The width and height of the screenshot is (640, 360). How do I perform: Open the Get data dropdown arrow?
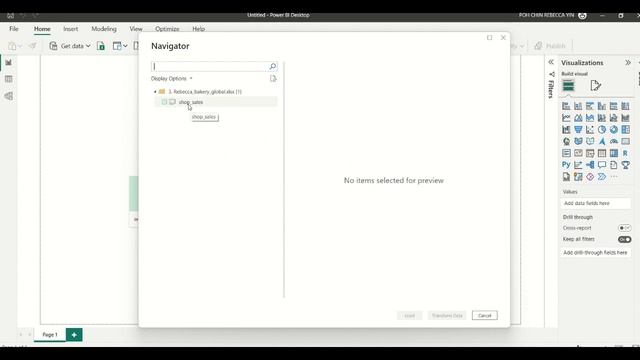point(88,46)
